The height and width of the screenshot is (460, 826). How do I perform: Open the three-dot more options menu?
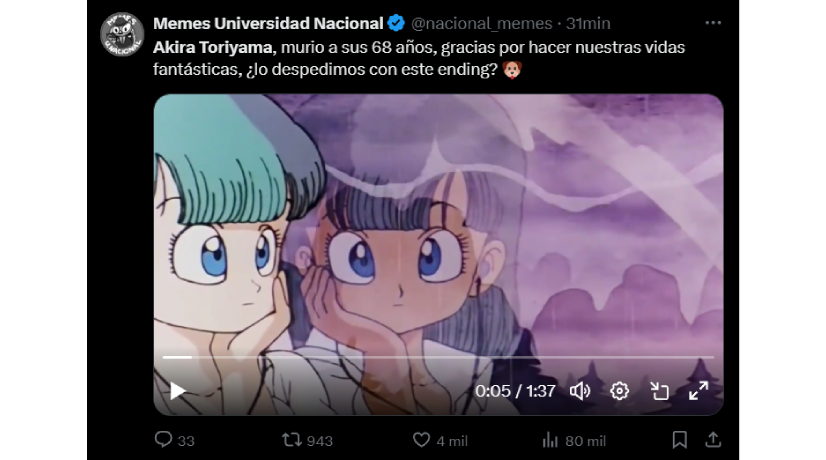713,23
